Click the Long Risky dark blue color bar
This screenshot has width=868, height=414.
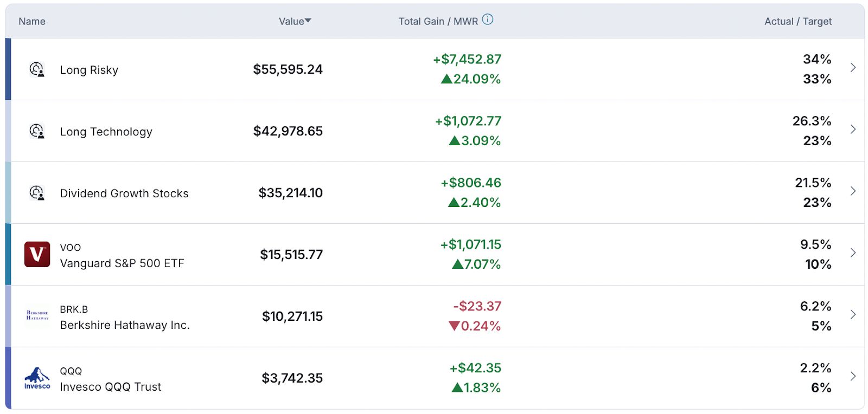click(x=8, y=69)
